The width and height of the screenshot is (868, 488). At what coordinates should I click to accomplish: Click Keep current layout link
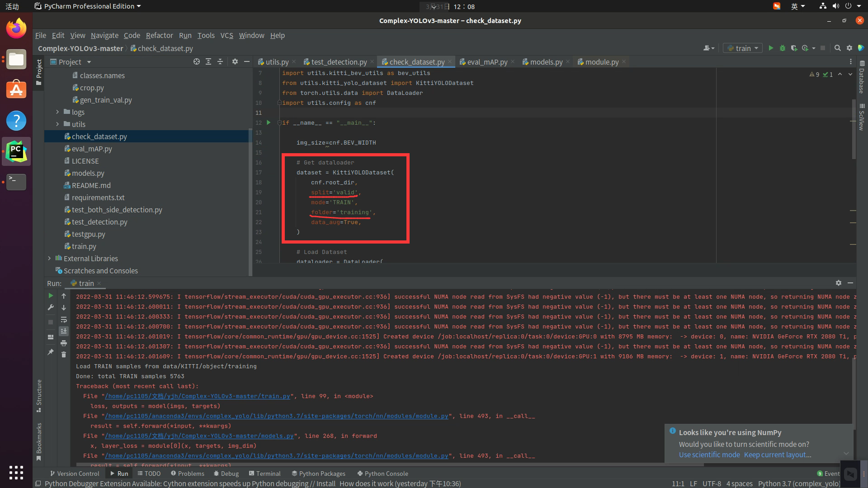click(778, 455)
